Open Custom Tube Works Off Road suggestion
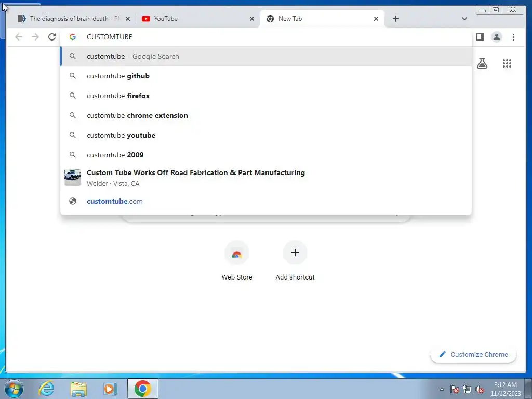 point(265,178)
